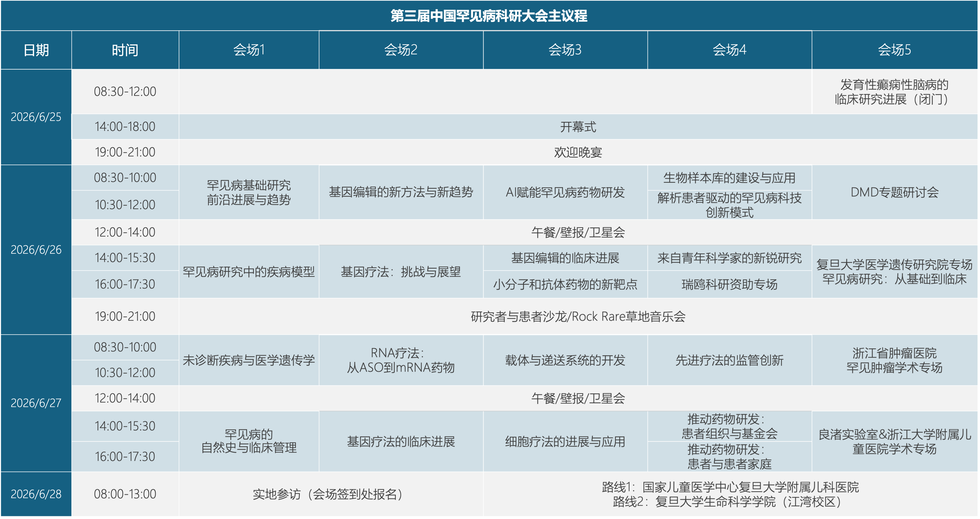Click the 欢迎晚宴 entry
The width and height of the screenshot is (980, 519).
point(578,152)
